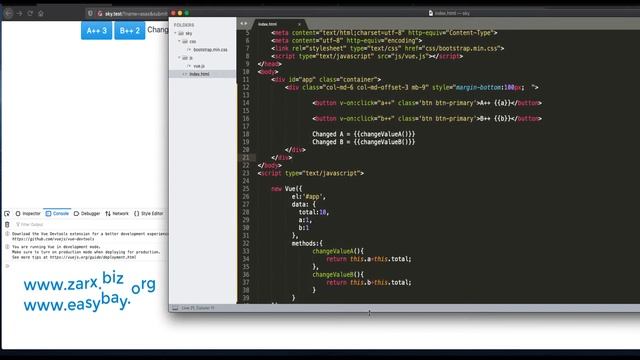The height and width of the screenshot is (360, 640).
Task: Click the shield icon in the address bar
Action: click(90, 13)
